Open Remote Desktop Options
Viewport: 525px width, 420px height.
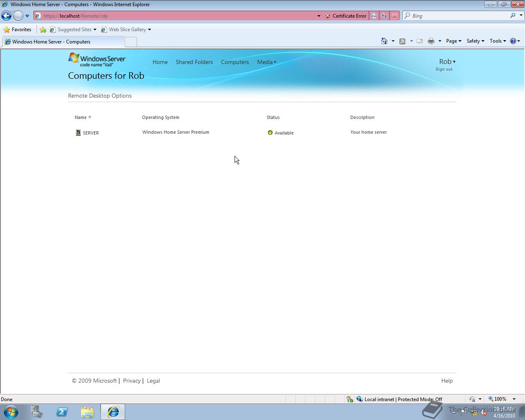click(x=100, y=96)
